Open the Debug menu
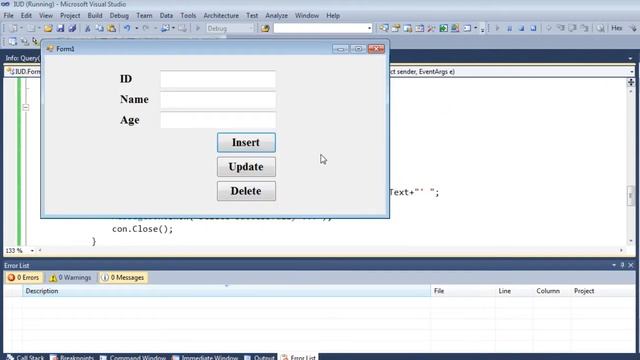 (x=119, y=16)
